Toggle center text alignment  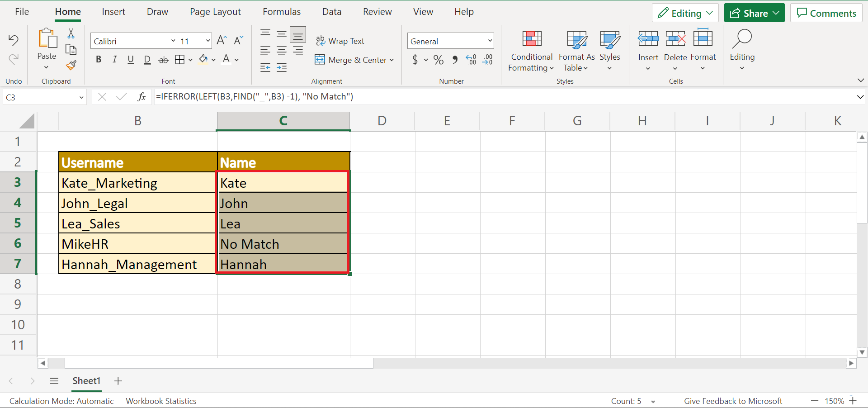pyautogui.click(x=281, y=51)
